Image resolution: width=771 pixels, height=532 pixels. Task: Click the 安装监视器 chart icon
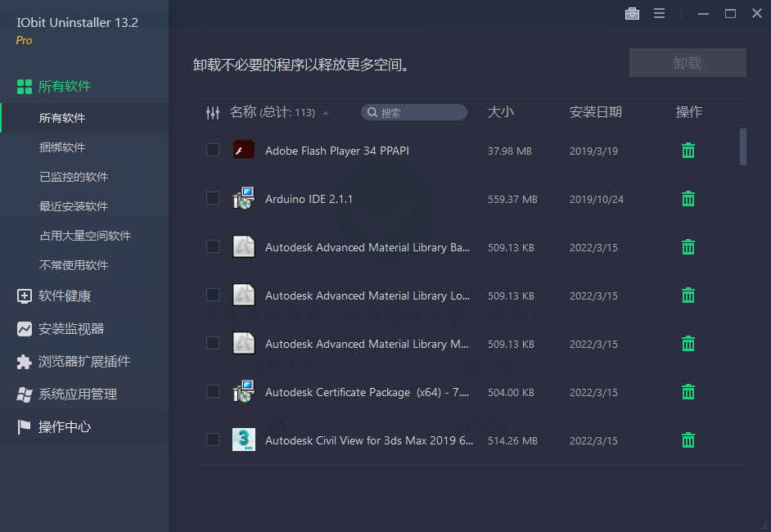click(24, 329)
